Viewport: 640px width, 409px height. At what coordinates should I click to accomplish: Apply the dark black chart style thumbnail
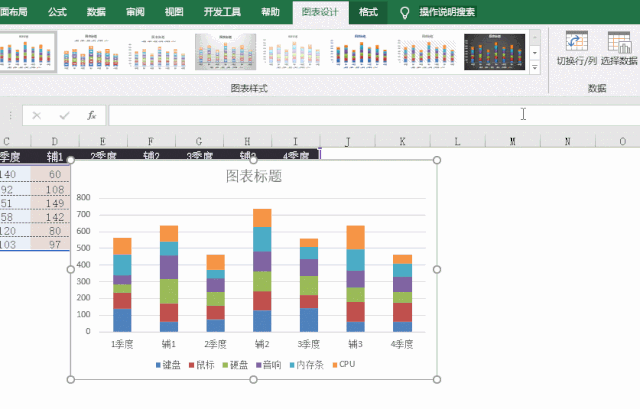point(494,52)
